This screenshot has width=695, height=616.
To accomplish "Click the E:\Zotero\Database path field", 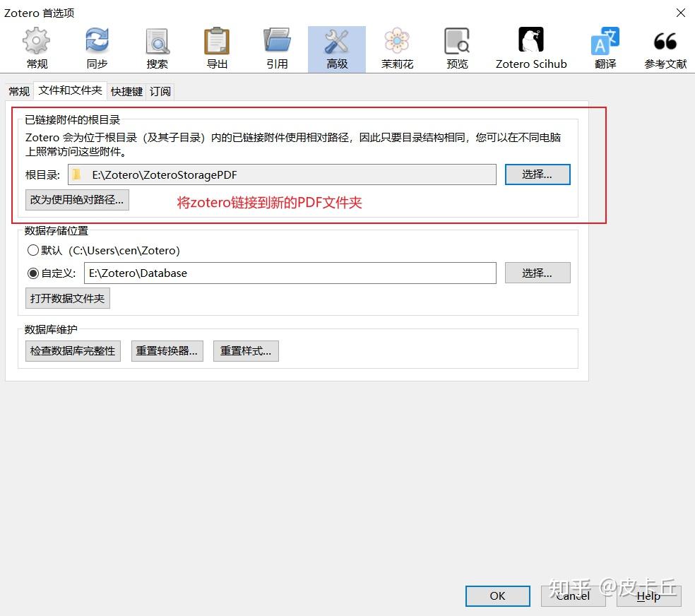I will click(x=290, y=273).
